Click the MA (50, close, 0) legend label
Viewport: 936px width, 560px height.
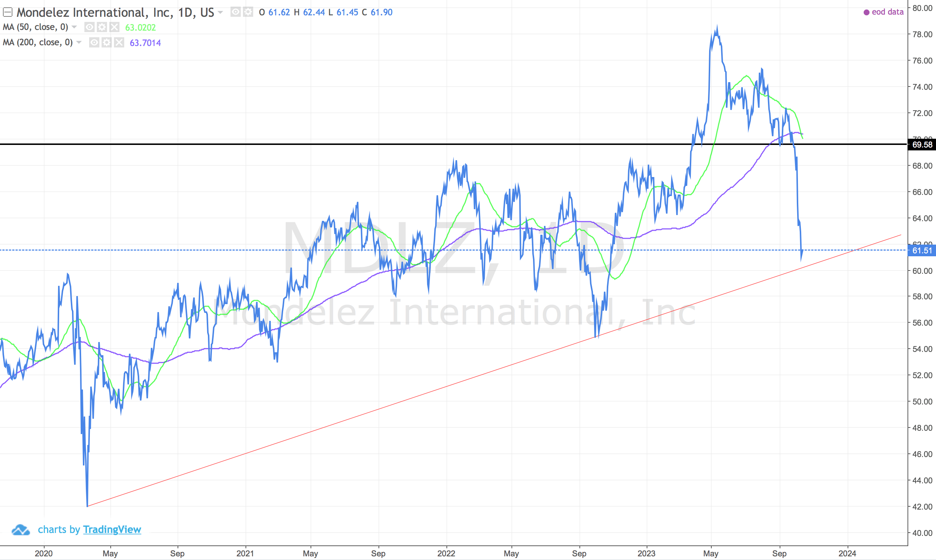35,27
